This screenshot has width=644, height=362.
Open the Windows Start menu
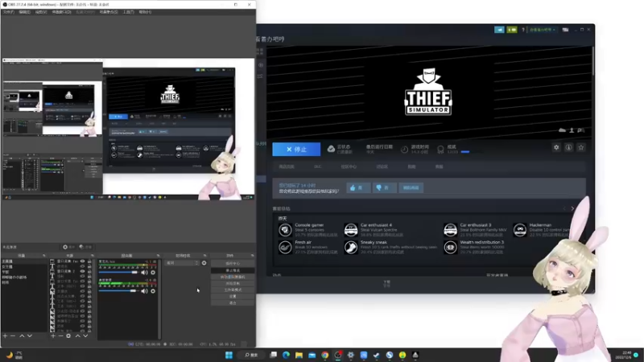click(229, 355)
